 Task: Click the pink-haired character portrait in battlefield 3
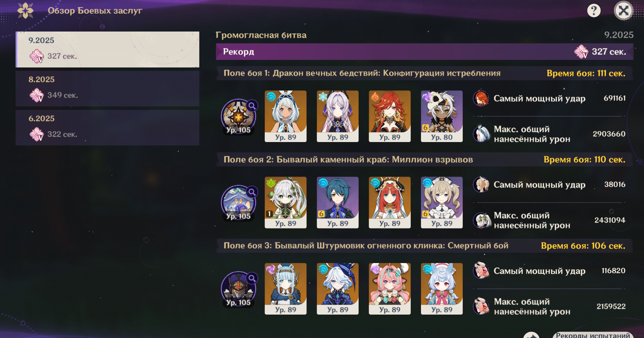point(390,289)
